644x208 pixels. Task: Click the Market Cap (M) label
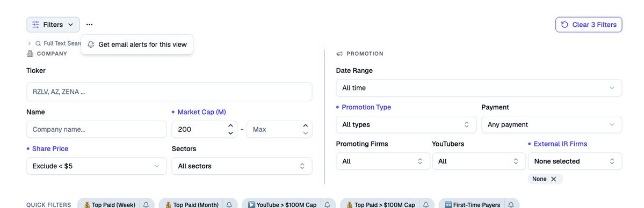(x=201, y=112)
